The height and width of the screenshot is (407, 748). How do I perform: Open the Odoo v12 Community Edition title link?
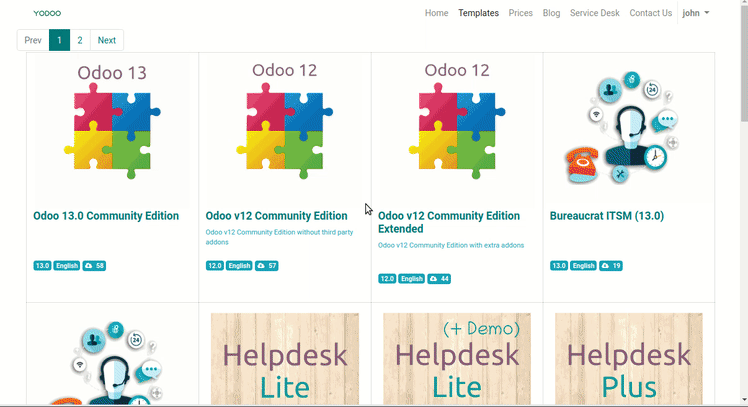(x=276, y=216)
